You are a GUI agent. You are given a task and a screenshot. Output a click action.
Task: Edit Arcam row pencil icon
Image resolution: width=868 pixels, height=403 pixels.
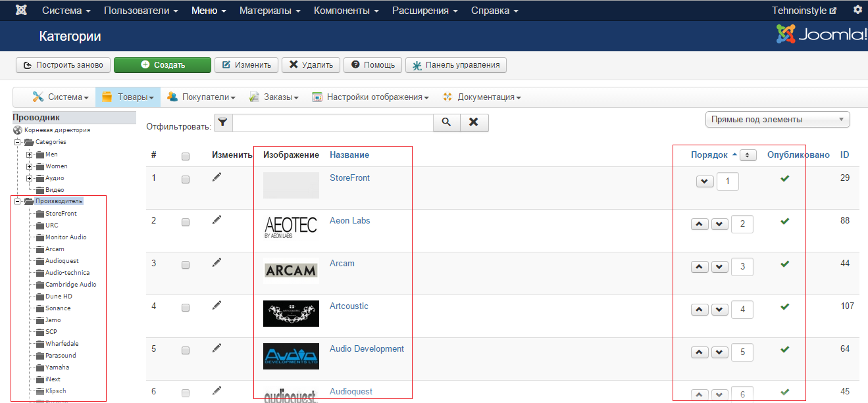[217, 262]
